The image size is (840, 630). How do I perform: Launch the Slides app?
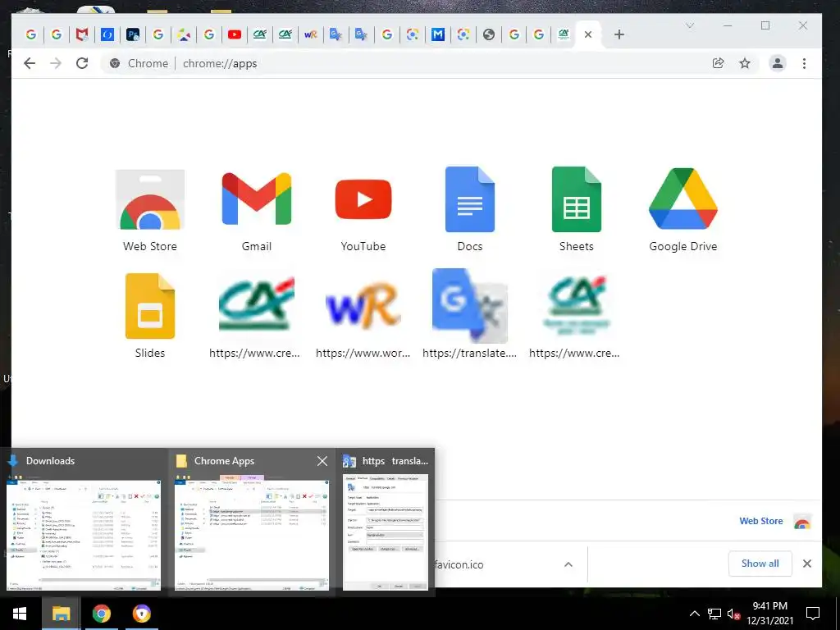pos(150,316)
